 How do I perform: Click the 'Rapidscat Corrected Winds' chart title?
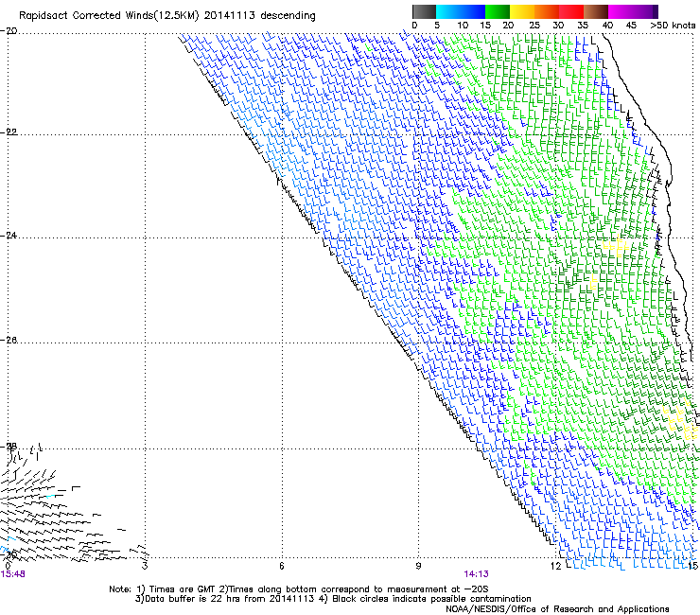[85, 16]
